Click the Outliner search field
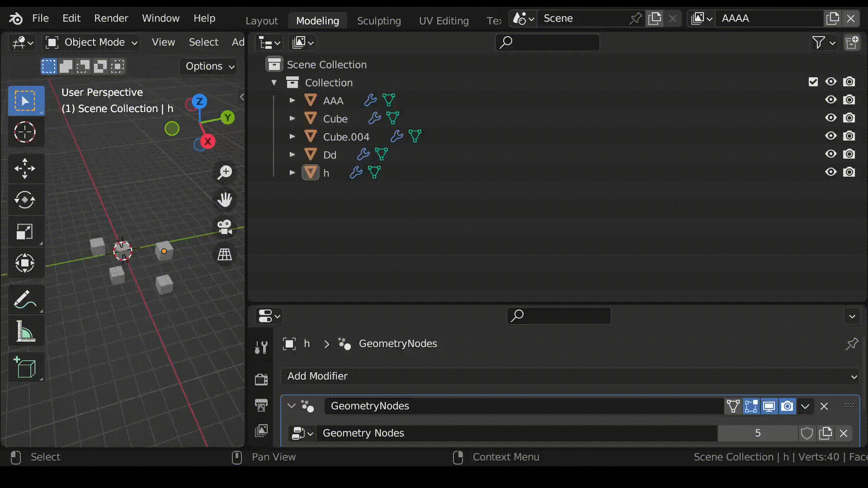The width and height of the screenshot is (868, 488). point(547,42)
